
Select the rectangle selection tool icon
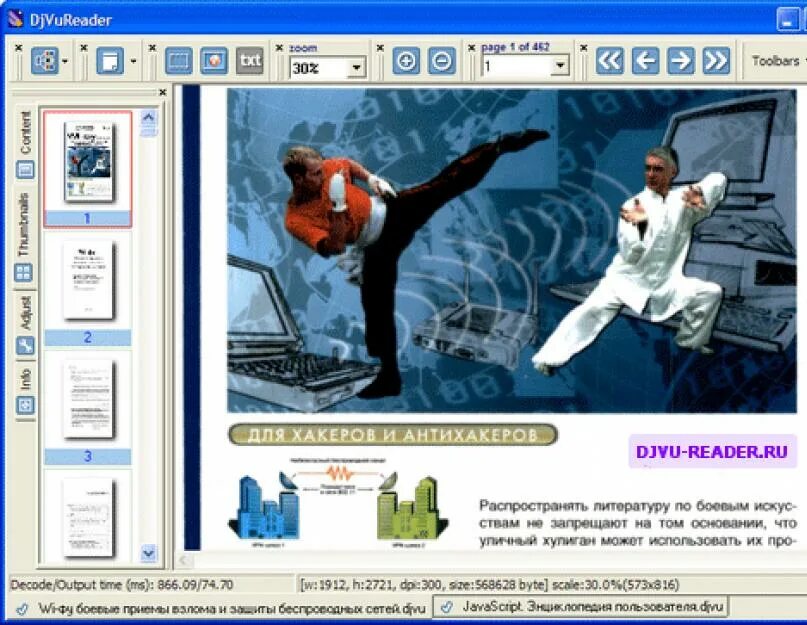pos(179,61)
